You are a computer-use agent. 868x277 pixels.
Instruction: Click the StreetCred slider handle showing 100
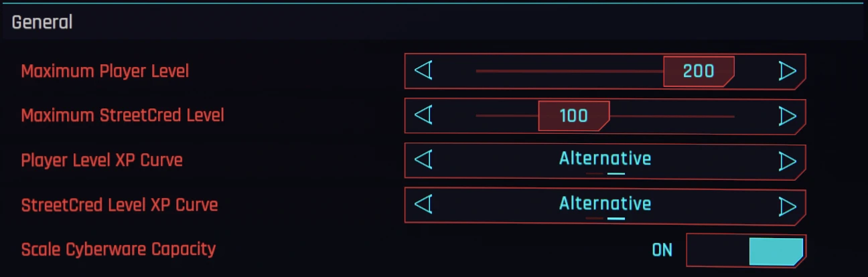pyautogui.click(x=574, y=116)
